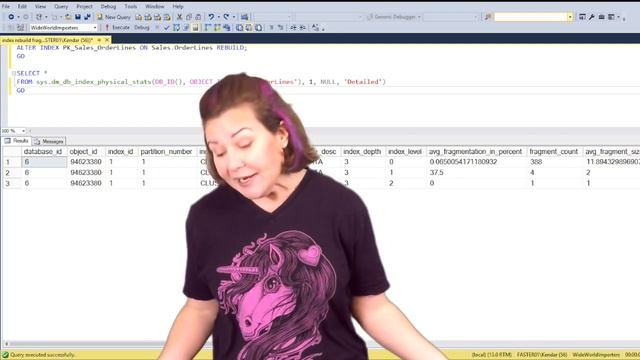Screen dimensions: 640x360
Task: Click the avg_fragmentation_in_percent column header
Action: [x=476, y=151]
